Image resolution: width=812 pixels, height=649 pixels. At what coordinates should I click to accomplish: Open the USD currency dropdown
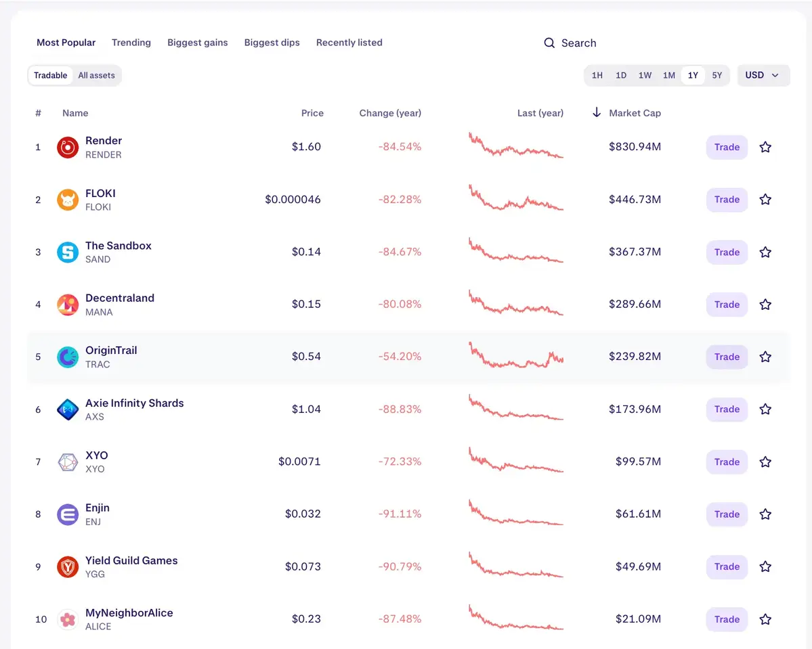click(763, 75)
